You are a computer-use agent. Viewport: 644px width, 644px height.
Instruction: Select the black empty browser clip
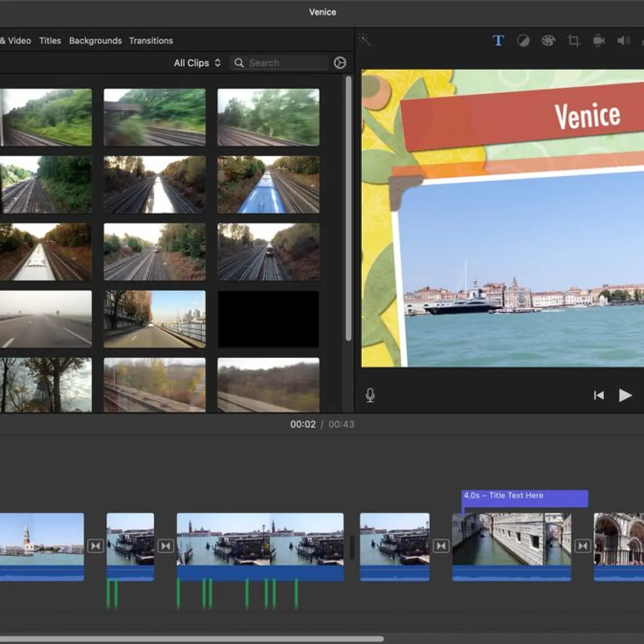tap(268, 319)
